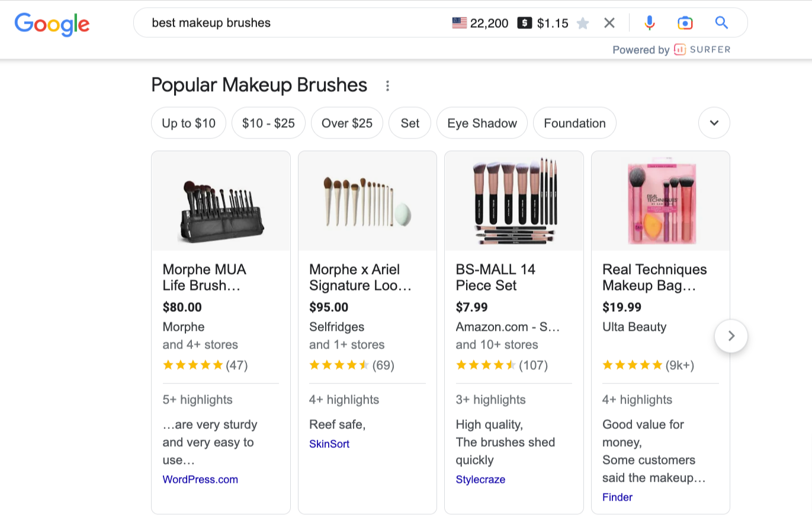Expand more filters with the chevron
Viewport: 812px width, 529px height.
tap(714, 123)
